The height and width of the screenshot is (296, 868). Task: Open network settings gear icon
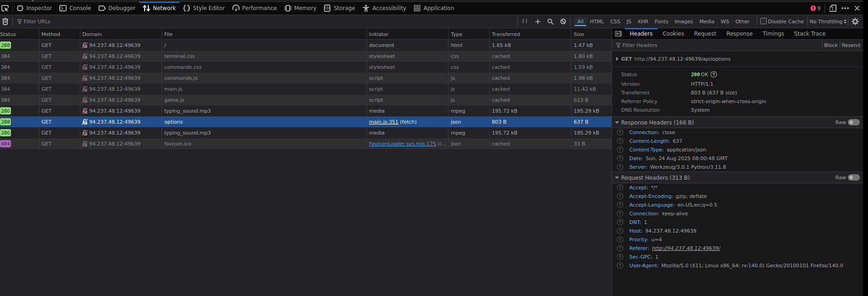coord(855,21)
